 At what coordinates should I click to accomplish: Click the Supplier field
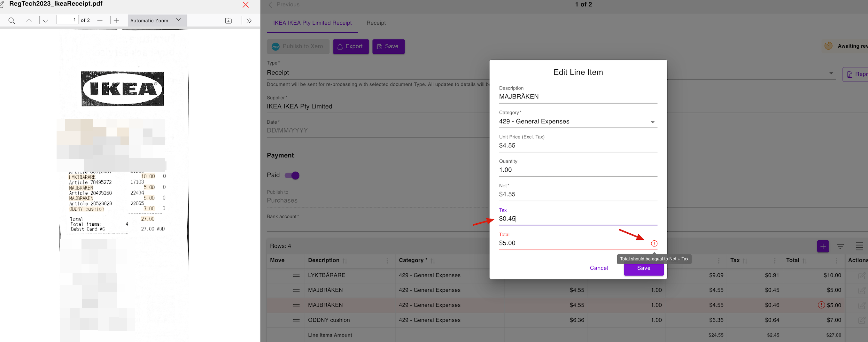378,106
